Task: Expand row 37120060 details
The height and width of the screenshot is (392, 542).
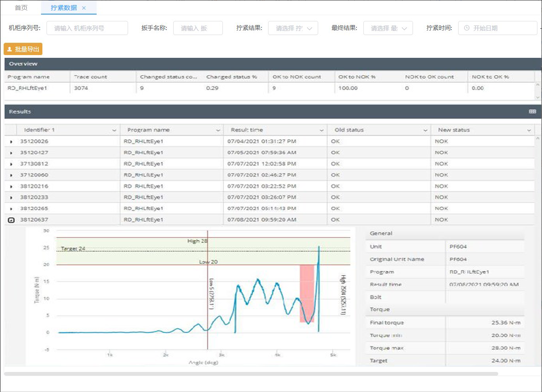Action: [x=11, y=175]
